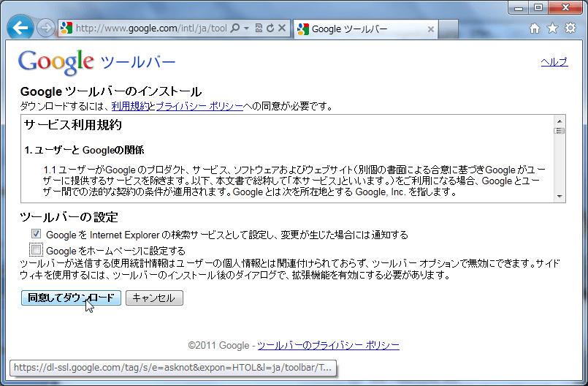Check Google をホームページに設定する checkbox
This screenshot has width=588, height=386.
point(36,250)
